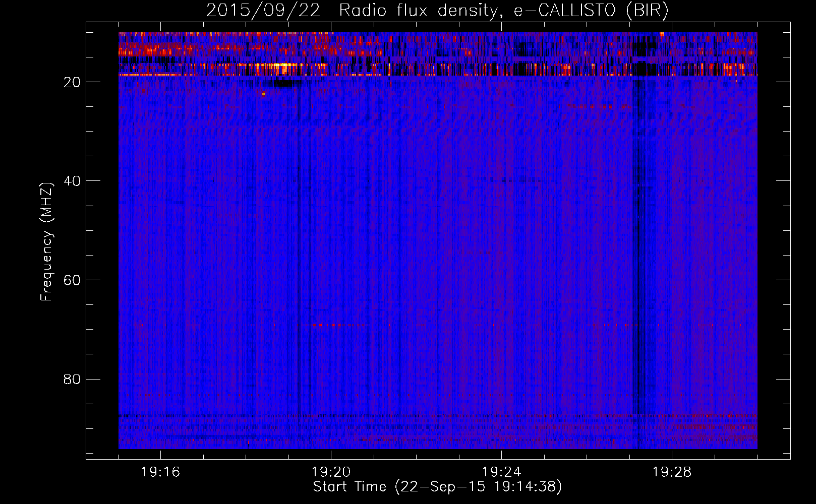The width and height of the screenshot is (816, 504).
Task: Click the "Frequency (MHZ)" axis label
Action: [46, 242]
